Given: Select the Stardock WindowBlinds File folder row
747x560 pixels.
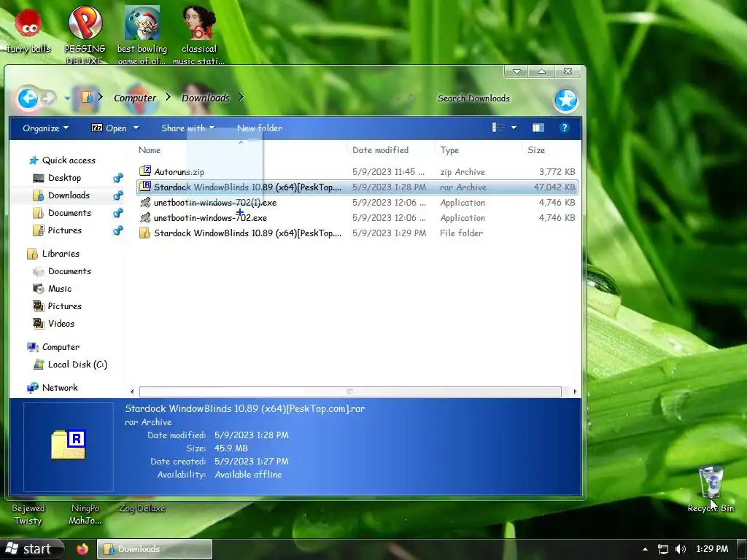Looking at the screenshot, I should [x=357, y=233].
